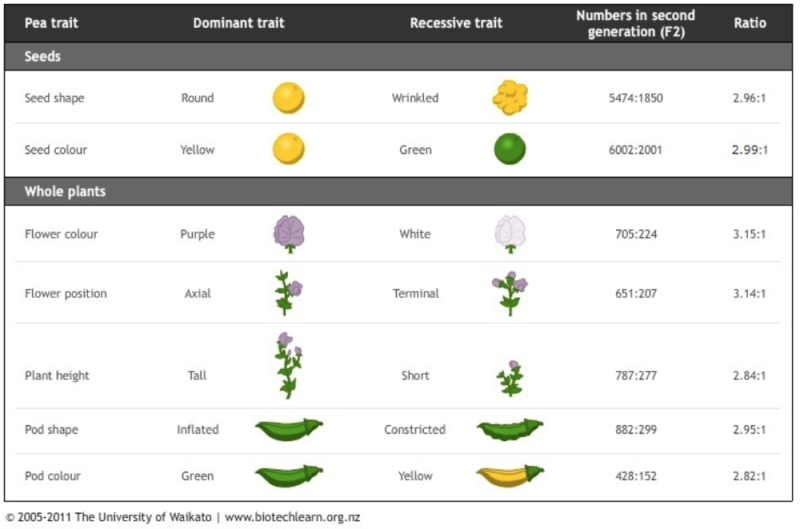
Task: Click the Dominant trait column header
Action: [x=238, y=23]
